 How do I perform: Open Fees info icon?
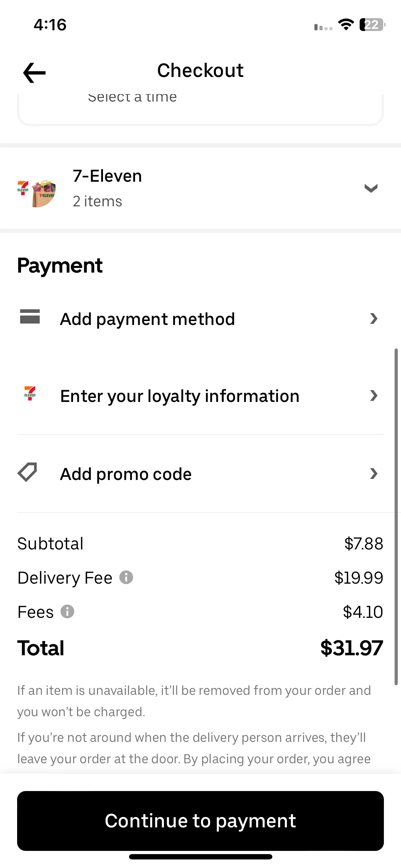pyautogui.click(x=67, y=611)
